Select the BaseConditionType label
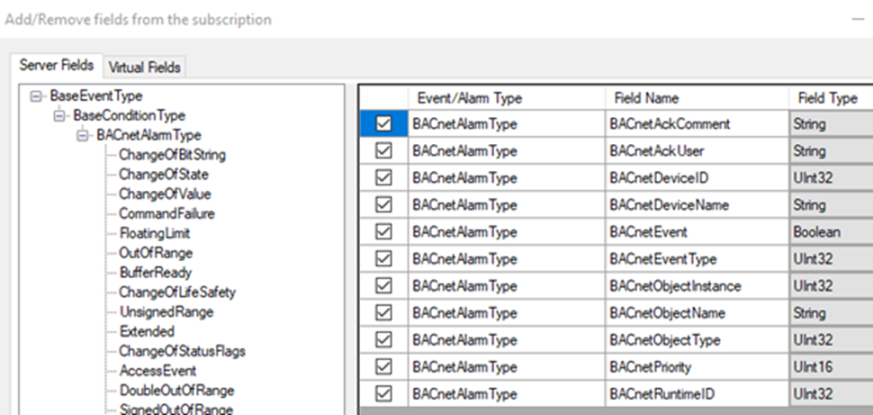The width and height of the screenshot is (873, 415). click(x=129, y=115)
